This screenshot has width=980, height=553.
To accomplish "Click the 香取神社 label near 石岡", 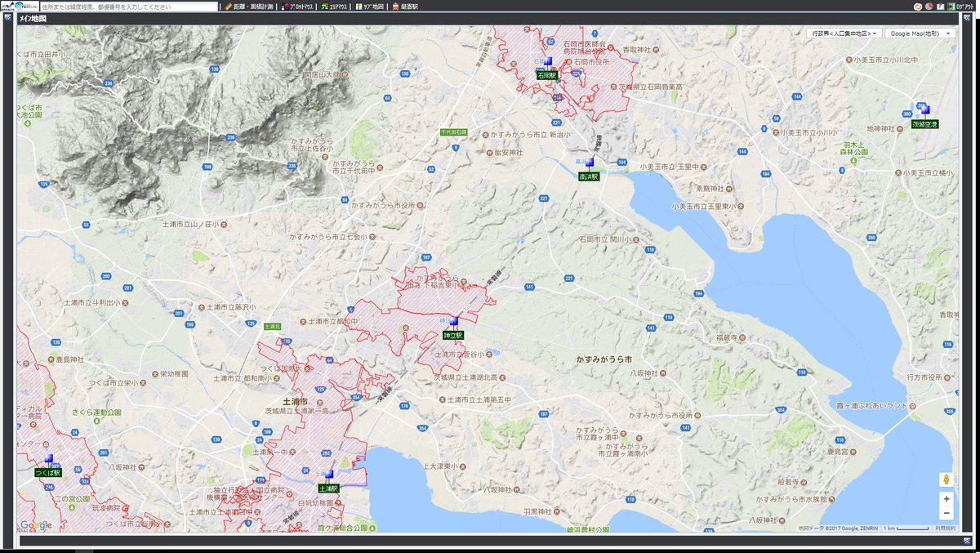I will pos(636,50).
